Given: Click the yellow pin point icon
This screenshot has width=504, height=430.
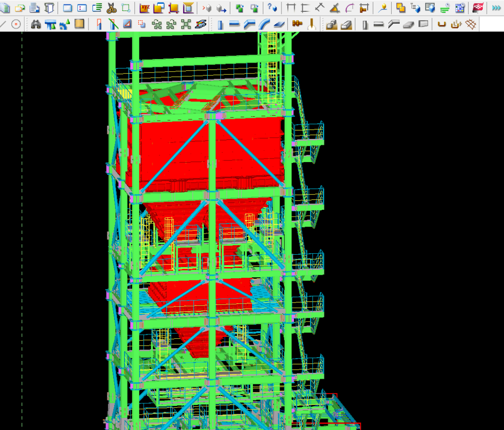Looking at the screenshot, I should point(382,8).
